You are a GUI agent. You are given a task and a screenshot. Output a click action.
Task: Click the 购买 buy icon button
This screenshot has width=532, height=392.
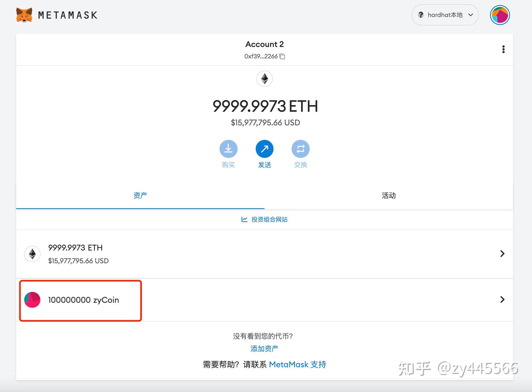pyautogui.click(x=228, y=149)
